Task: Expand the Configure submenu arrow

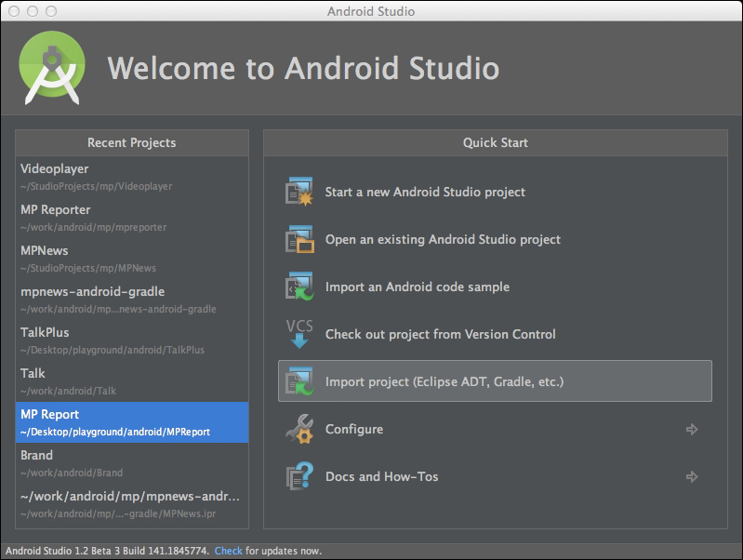Action: tap(692, 429)
